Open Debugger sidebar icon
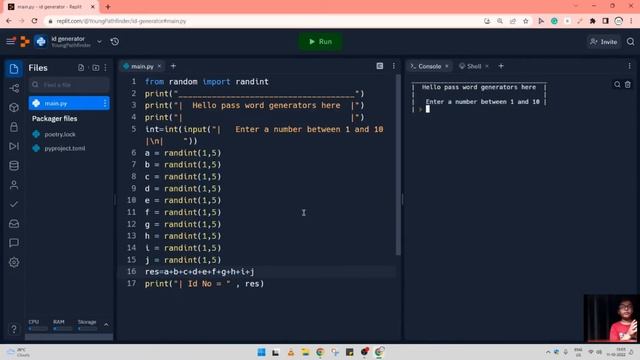 pos(14,146)
